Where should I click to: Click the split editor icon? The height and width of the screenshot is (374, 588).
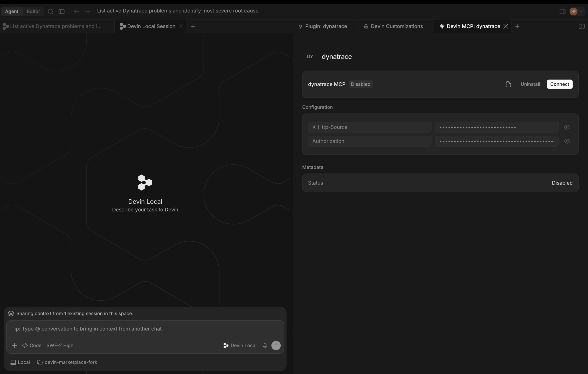pos(582,26)
